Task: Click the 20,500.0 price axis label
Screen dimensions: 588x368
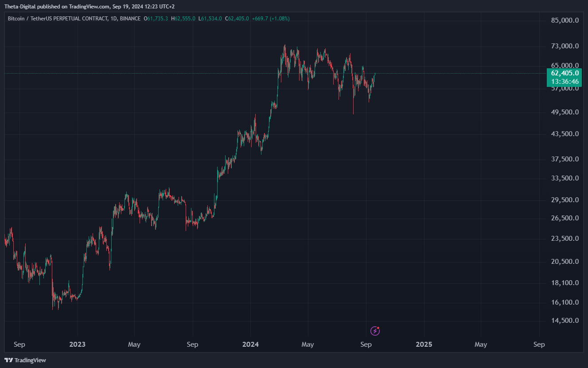Action: click(x=565, y=262)
